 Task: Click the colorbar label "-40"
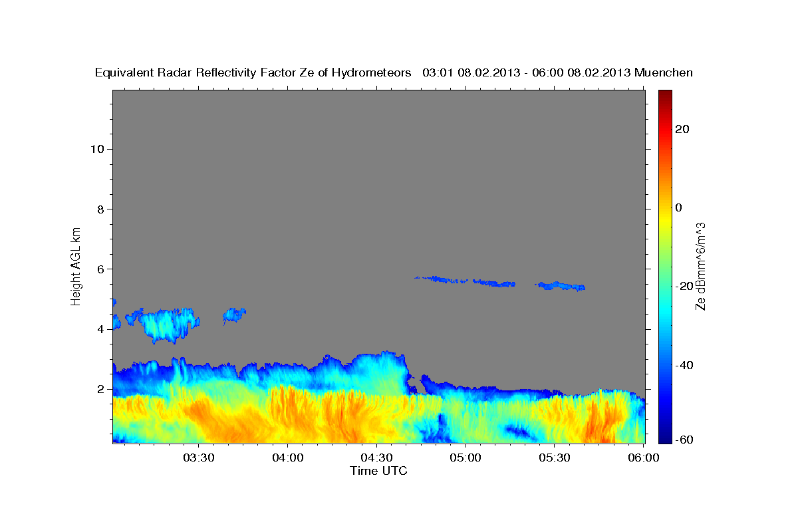(x=685, y=365)
